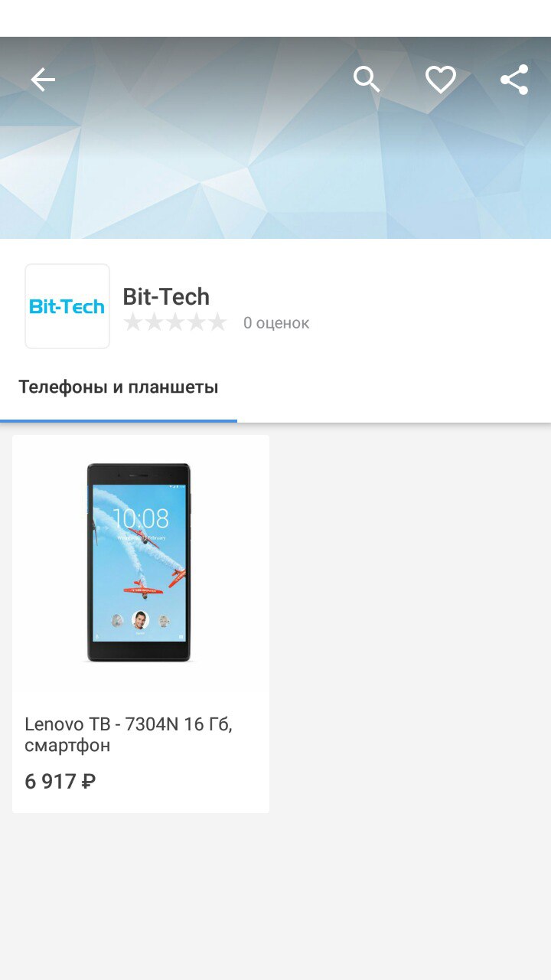Viewport: 551px width, 980px height.
Task: Open the Lenovo tablet product photo
Action: click(139, 563)
